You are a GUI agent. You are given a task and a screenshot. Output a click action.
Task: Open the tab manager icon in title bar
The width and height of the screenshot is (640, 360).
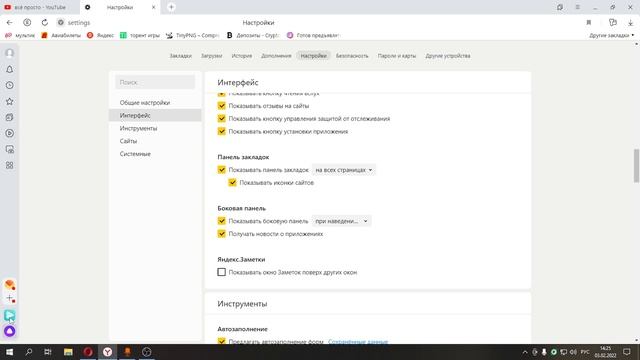(560, 7)
